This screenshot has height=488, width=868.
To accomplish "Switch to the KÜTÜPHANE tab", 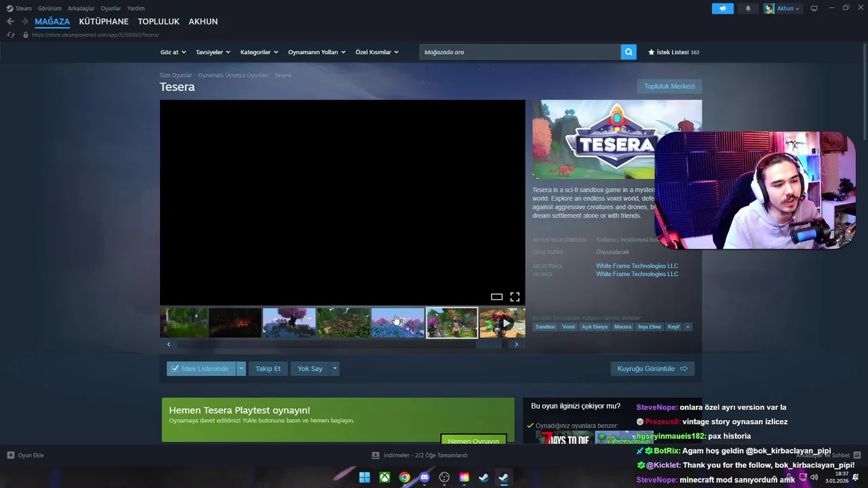I will click(x=104, y=22).
